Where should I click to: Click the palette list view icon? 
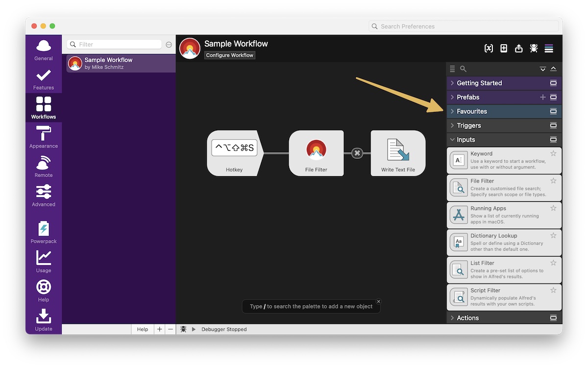(x=452, y=69)
